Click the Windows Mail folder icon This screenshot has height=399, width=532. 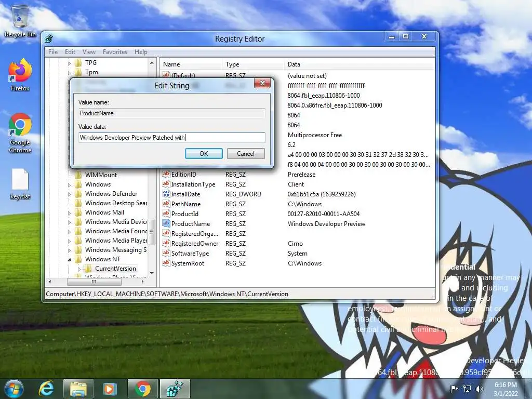click(x=78, y=212)
